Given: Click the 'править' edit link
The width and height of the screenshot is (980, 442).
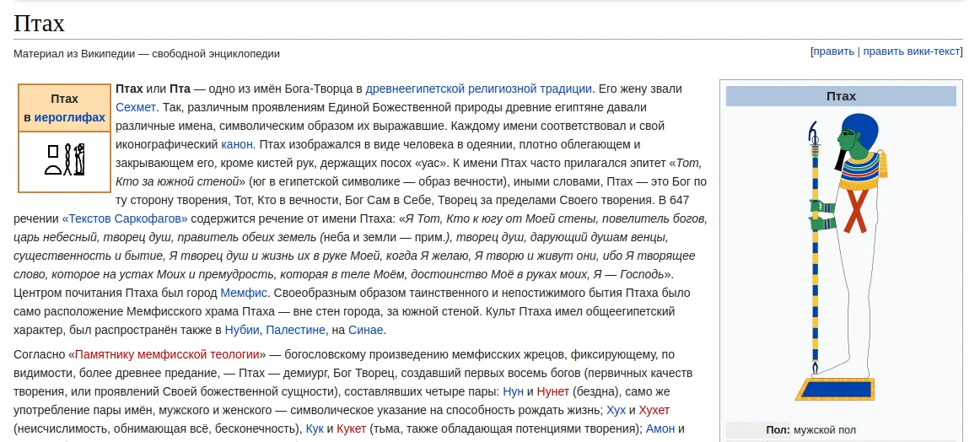Looking at the screenshot, I should tap(834, 52).
